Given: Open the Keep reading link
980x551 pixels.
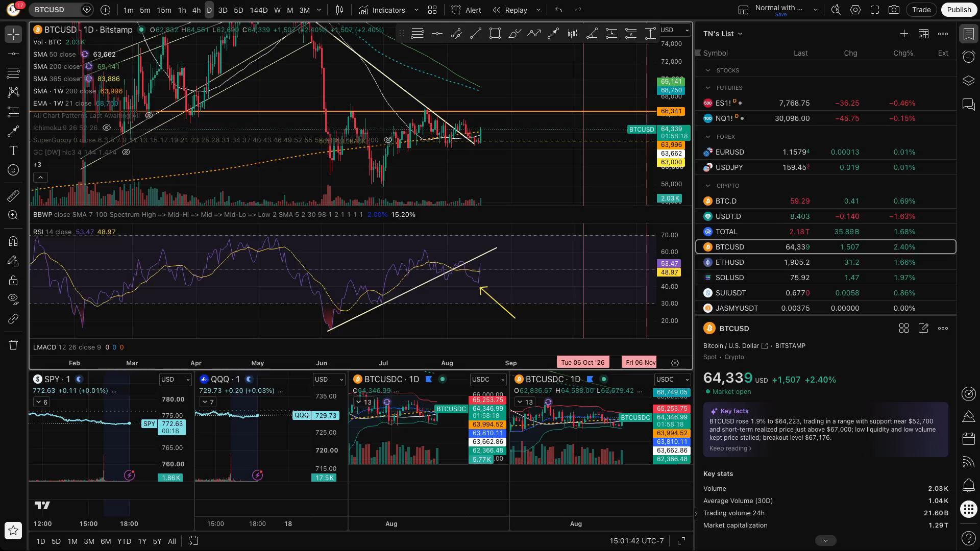Looking at the screenshot, I should pyautogui.click(x=730, y=448).
